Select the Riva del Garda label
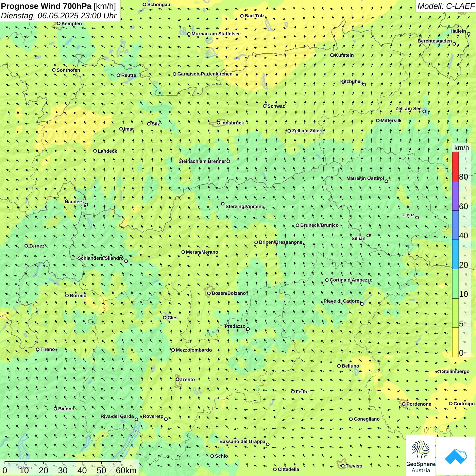The height and width of the screenshot is (476, 476). click(117, 416)
